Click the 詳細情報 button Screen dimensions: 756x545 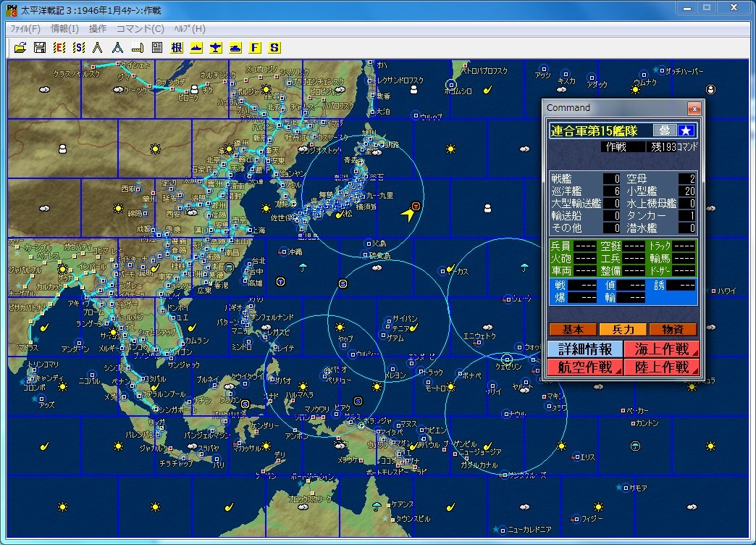[585, 349]
